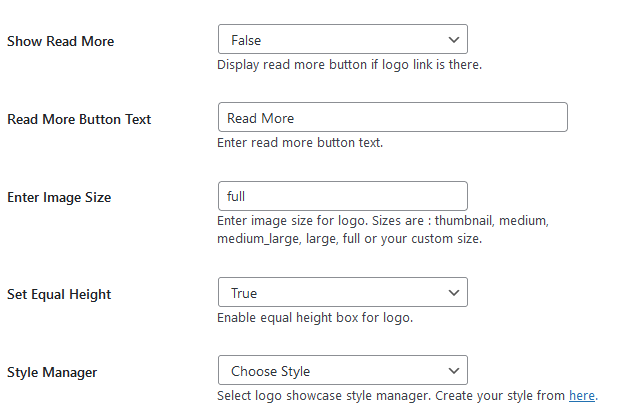Click the Style Manager label
The height and width of the screenshot is (414, 624).
pos(52,372)
